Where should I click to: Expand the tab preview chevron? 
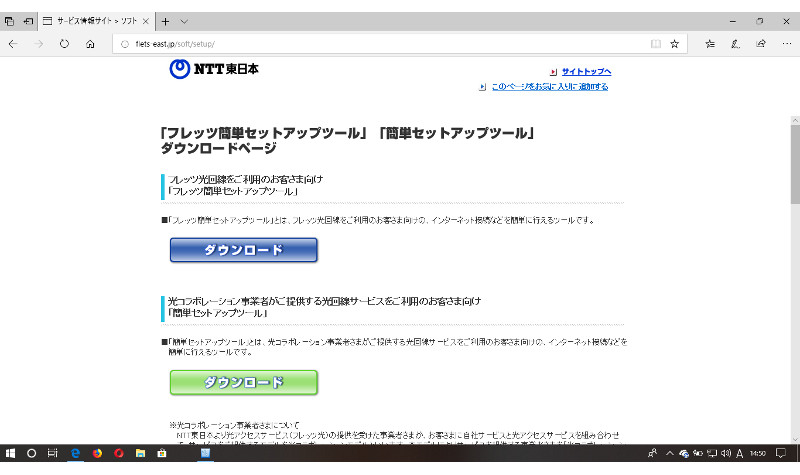point(184,21)
